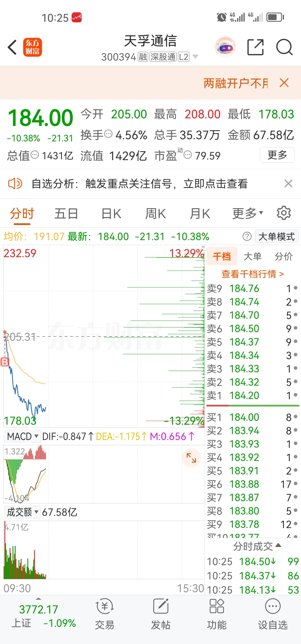Switch order book to 分价 view

283,256
